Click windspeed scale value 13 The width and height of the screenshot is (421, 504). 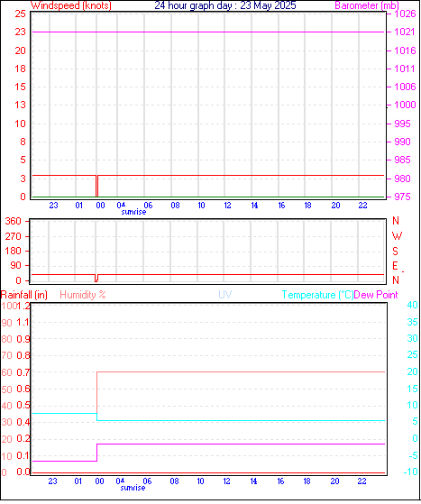coord(20,105)
